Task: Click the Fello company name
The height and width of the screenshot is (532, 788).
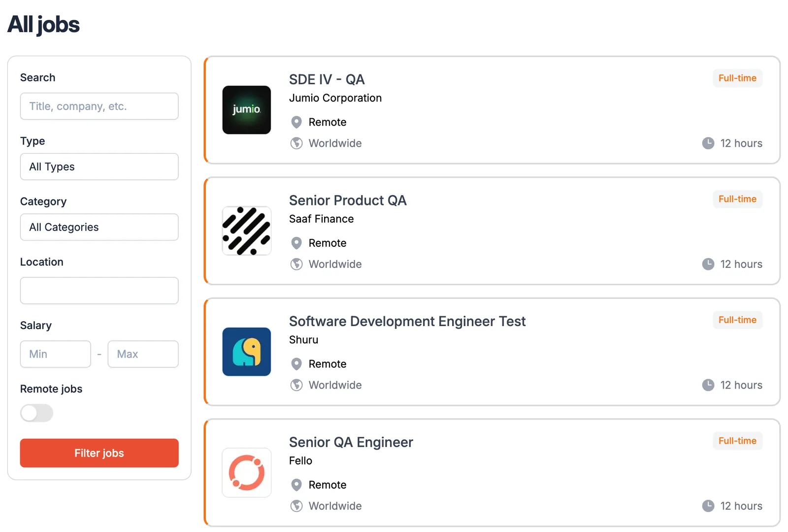Action: pyautogui.click(x=300, y=461)
